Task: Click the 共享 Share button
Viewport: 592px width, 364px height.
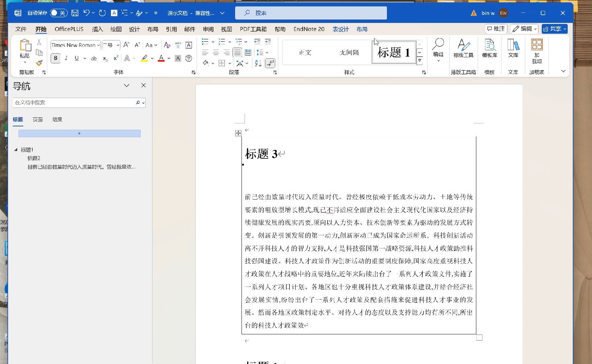Action: [554, 29]
